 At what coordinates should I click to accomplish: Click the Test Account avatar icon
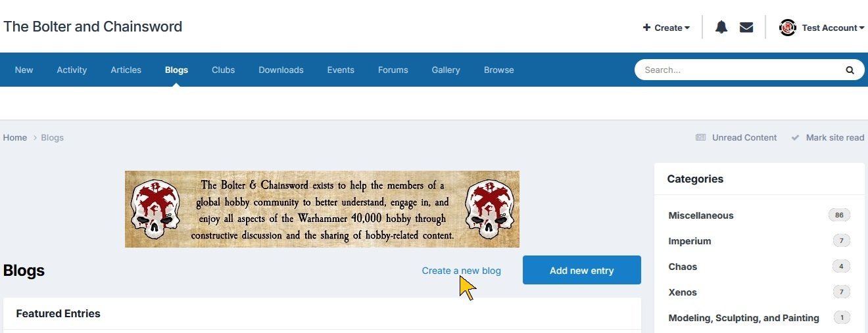(788, 28)
